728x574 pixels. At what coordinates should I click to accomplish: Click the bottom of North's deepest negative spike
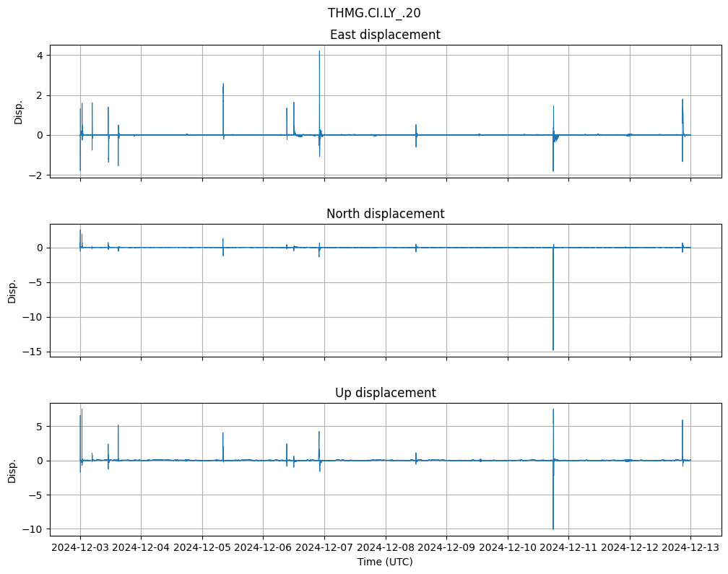(553, 349)
